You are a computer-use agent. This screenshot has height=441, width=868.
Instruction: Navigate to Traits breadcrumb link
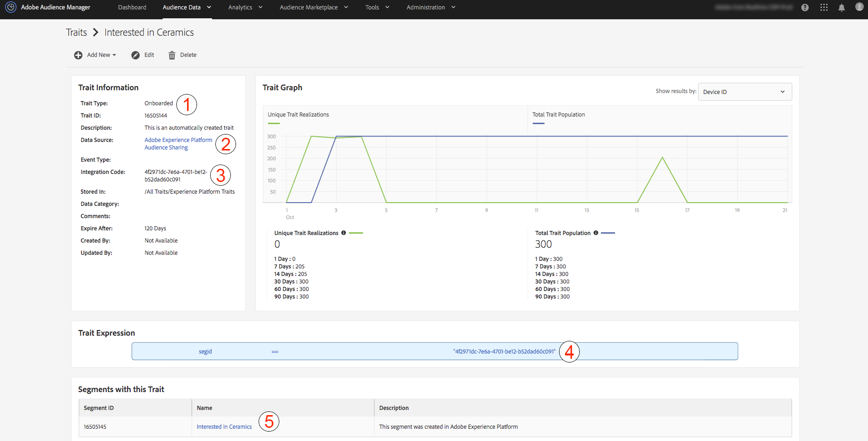(76, 32)
